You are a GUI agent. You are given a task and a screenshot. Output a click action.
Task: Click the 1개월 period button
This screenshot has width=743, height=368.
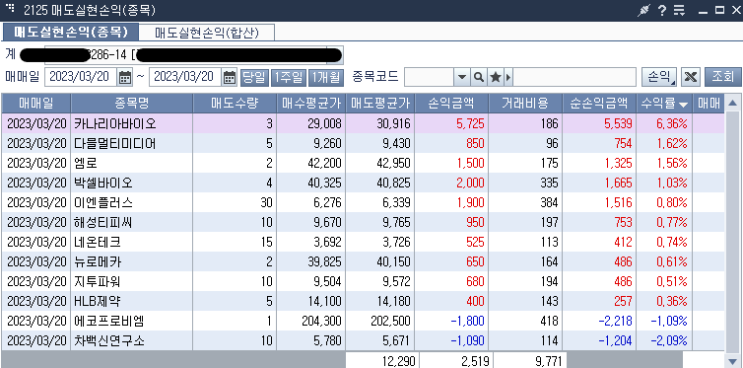point(326,77)
